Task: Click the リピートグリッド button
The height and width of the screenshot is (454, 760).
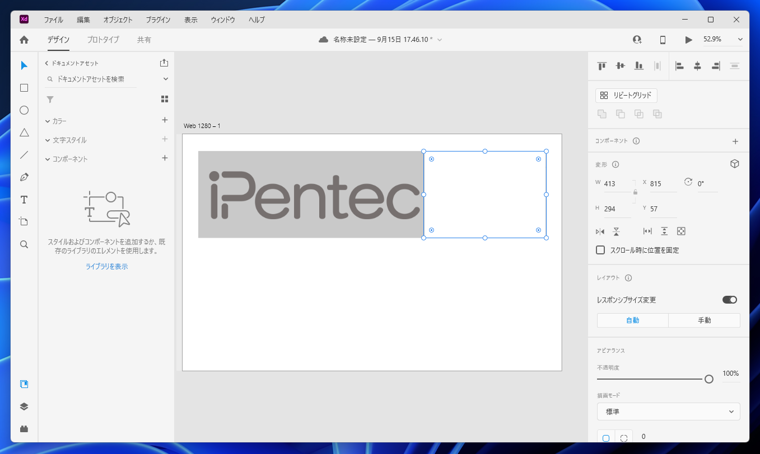Action: point(626,95)
